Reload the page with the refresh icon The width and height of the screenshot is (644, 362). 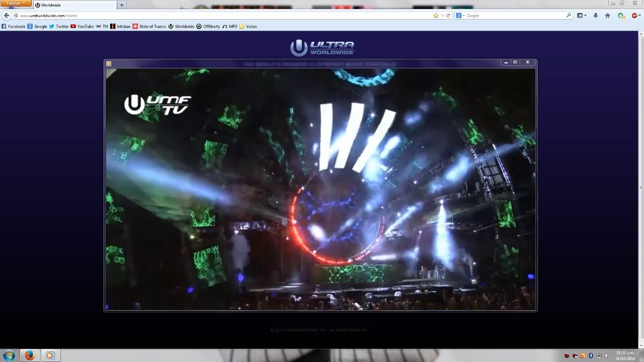pos(448,16)
